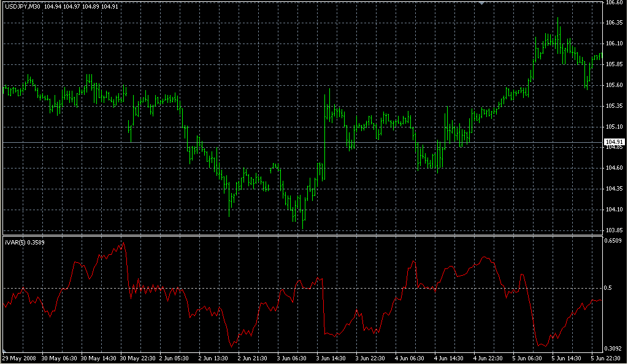Click the divider between chart and indicator
The width and height of the screenshot is (628, 364).
(x=301, y=235)
